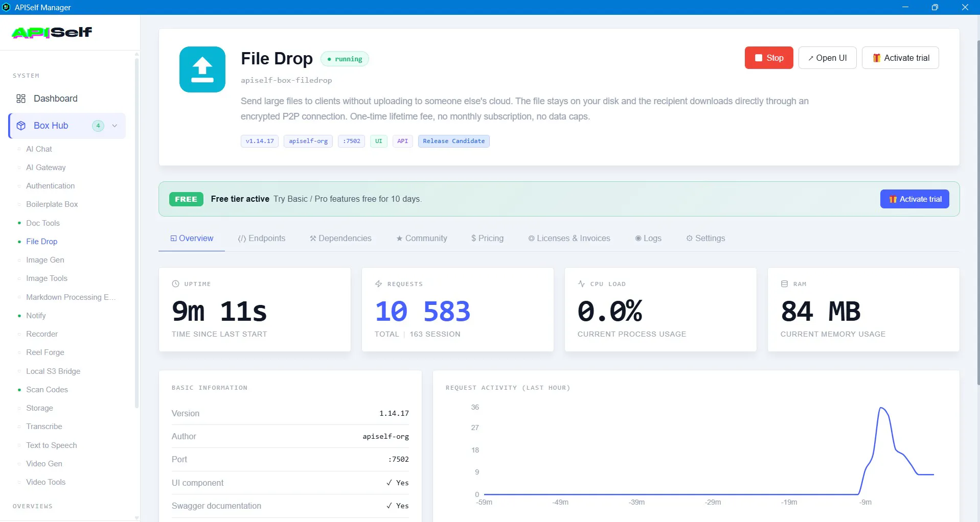Viewport: 980px width, 522px height.
Task: Click the API tag
Action: (403, 141)
